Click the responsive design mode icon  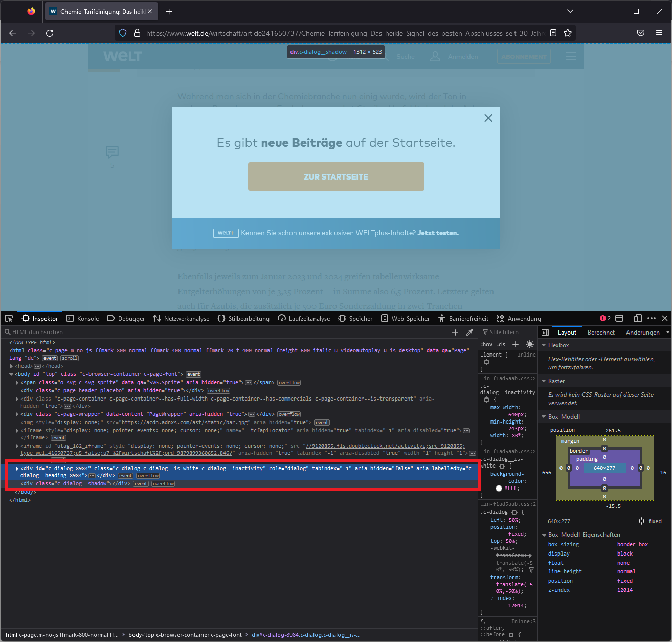[x=638, y=318]
